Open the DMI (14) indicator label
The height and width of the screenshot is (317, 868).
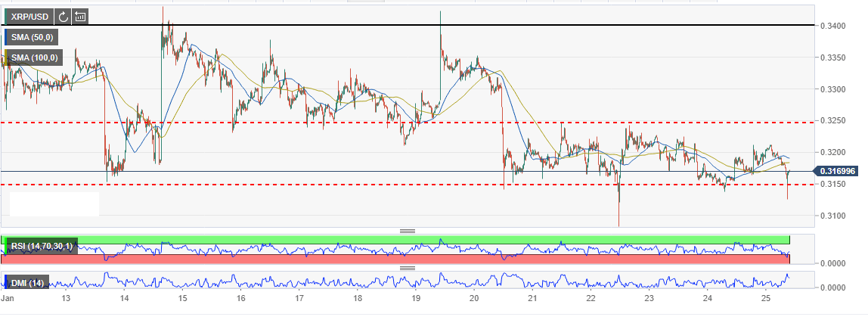pyautogui.click(x=29, y=282)
